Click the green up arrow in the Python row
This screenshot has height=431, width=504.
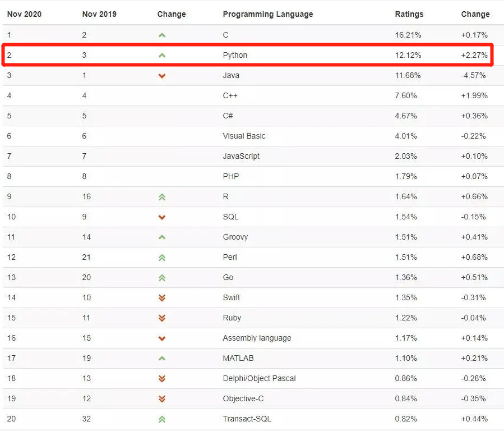[x=162, y=56]
